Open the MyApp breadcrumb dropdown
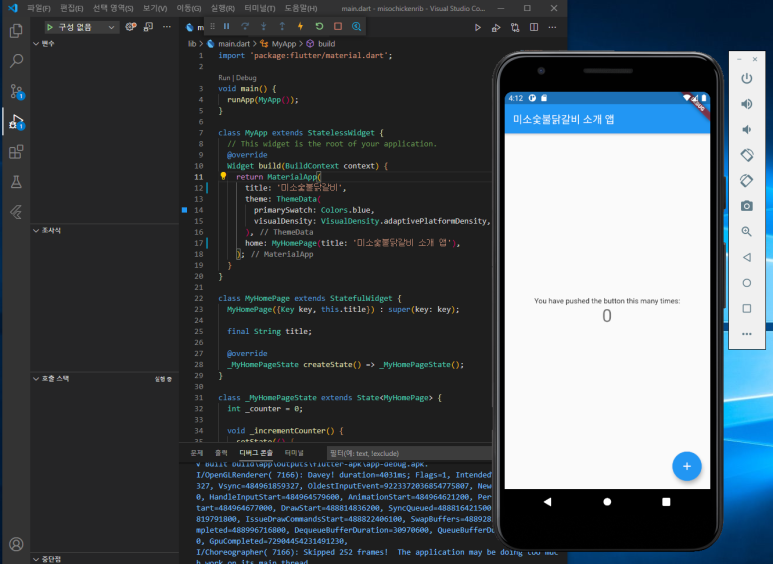Screen dimensions: 773x564 coord(283,44)
